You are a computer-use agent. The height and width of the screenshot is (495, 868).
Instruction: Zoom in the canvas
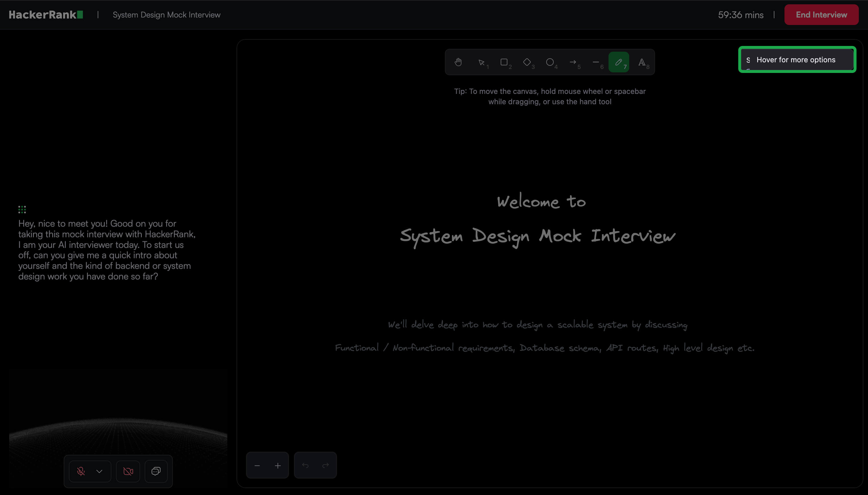[x=278, y=465]
